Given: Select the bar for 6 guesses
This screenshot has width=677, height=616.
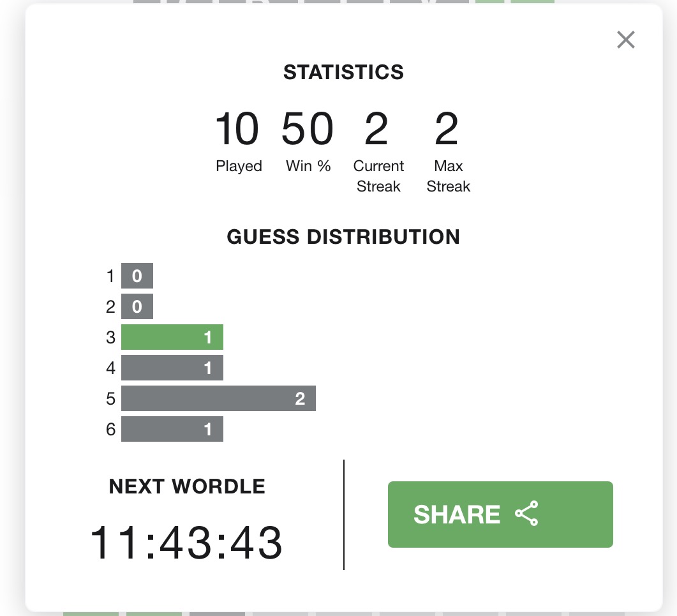Looking at the screenshot, I should point(172,429).
